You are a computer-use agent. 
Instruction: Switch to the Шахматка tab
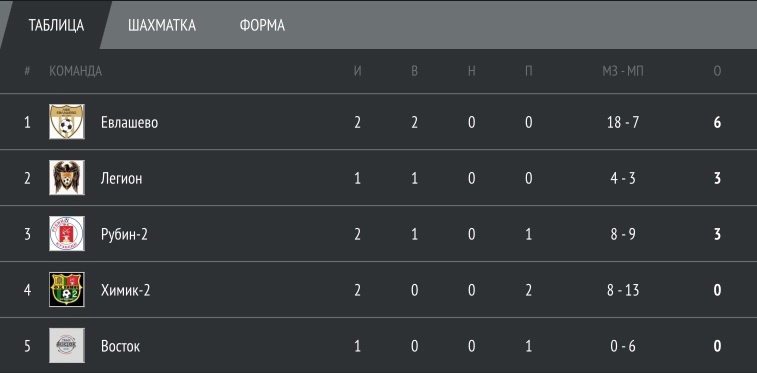(x=162, y=25)
